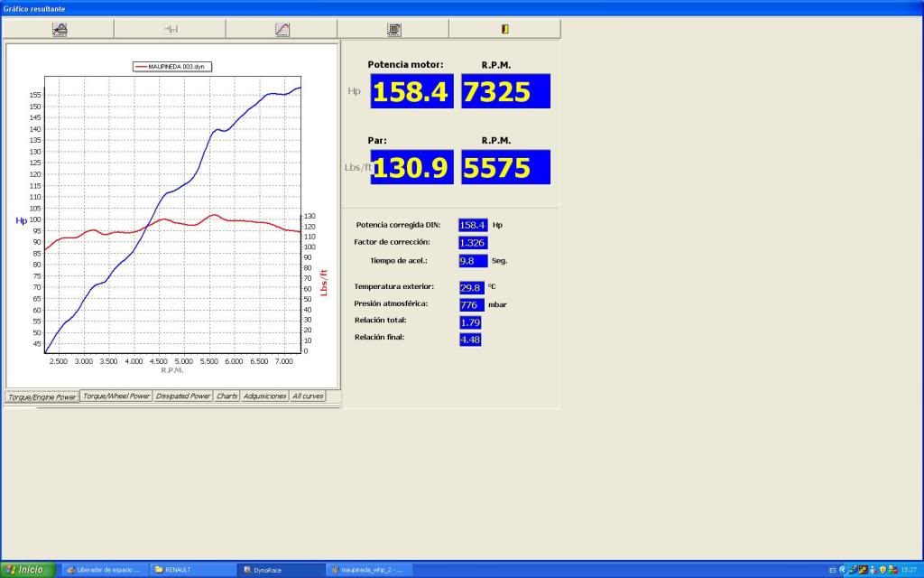924x578 pixels.
Task: Click the greyed-out second toolbar icon
Action: coord(171,29)
